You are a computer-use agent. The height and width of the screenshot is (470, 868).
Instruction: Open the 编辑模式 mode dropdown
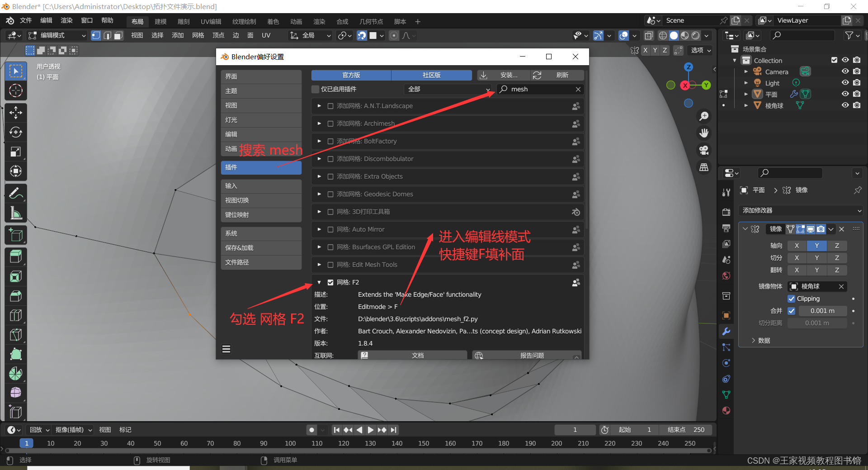pos(57,35)
